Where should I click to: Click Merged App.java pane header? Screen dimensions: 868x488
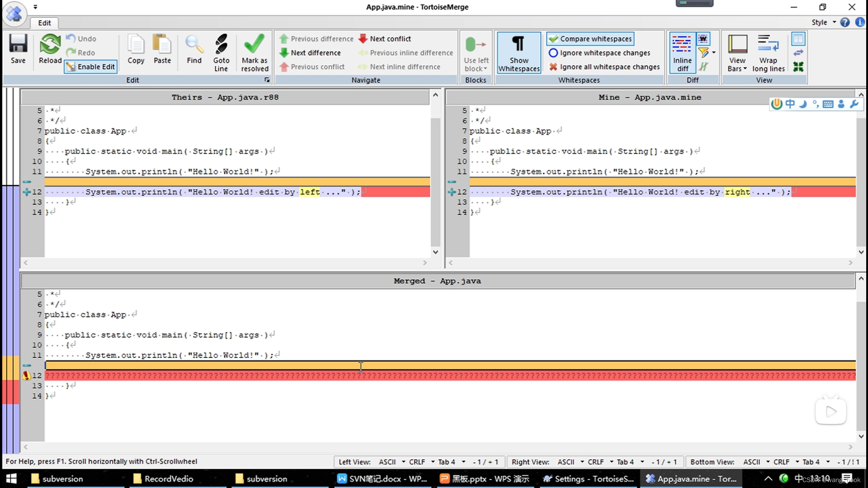[x=437, y=281]
